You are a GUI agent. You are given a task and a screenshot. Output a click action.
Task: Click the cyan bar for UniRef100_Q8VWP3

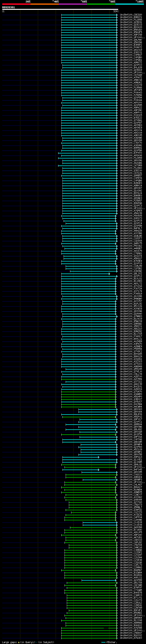[100, 480]
